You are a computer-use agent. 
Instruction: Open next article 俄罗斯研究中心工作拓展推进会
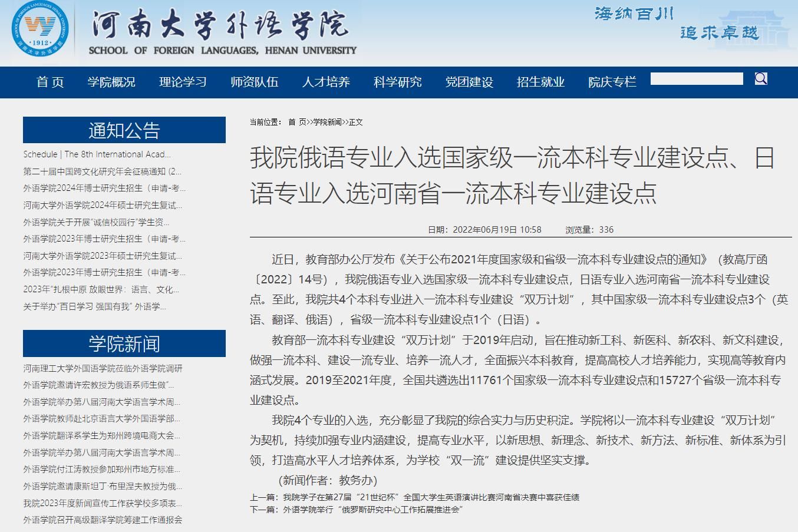tap(372, 510)
